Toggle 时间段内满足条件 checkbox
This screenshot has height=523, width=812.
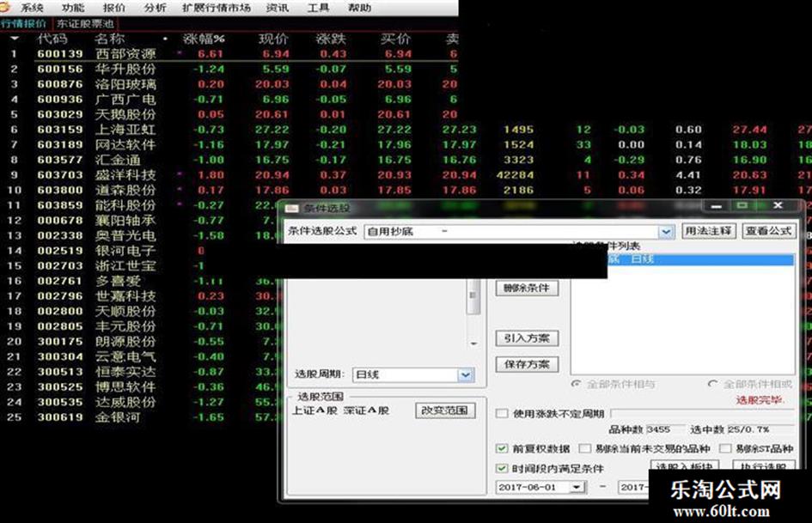coord(501,468)
